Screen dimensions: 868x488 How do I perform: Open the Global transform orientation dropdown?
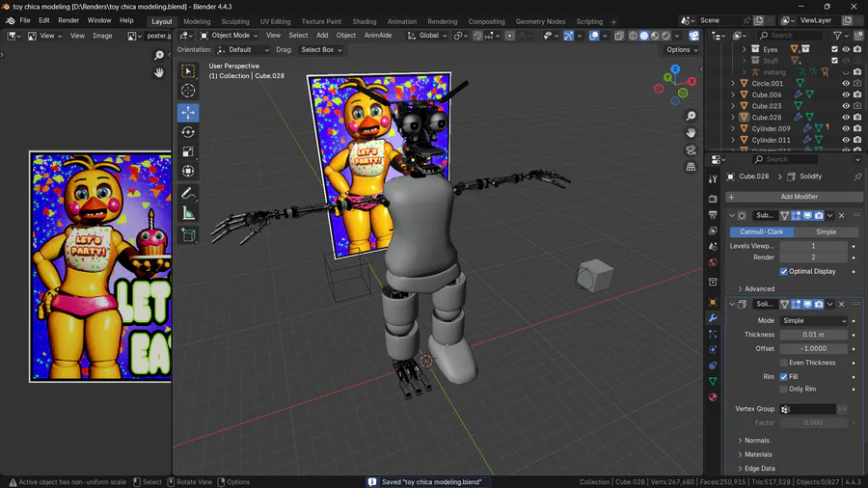[427, 36]
